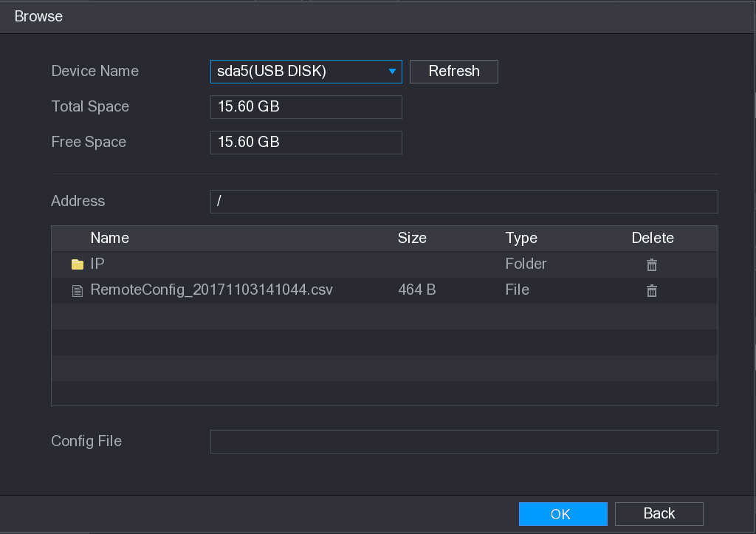Click the Free Space label
This screenshot has width=756, height=534.
point(89,143)
